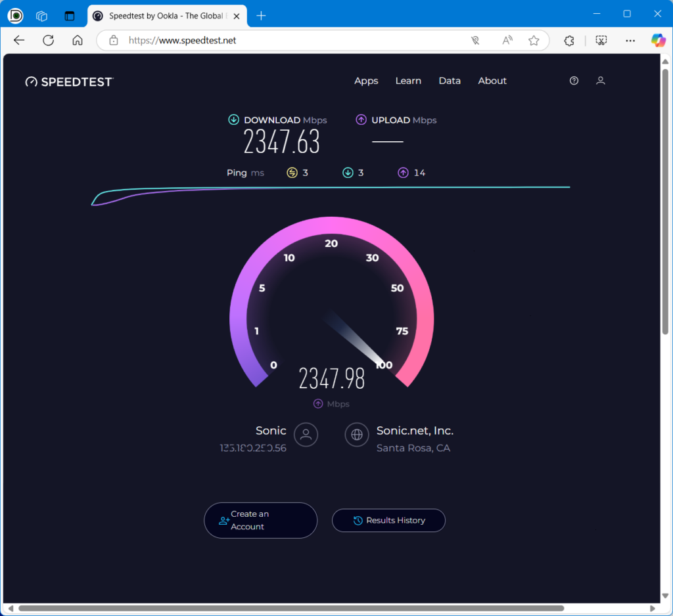
Task: Select the Data menu item
Action: 450,80
